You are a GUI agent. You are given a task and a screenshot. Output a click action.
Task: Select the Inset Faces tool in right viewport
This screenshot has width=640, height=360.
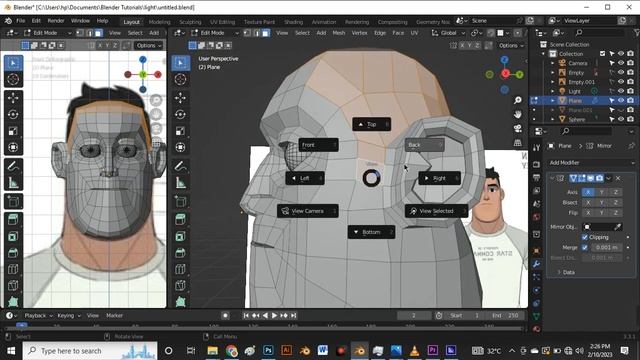[x=180, y=236]
